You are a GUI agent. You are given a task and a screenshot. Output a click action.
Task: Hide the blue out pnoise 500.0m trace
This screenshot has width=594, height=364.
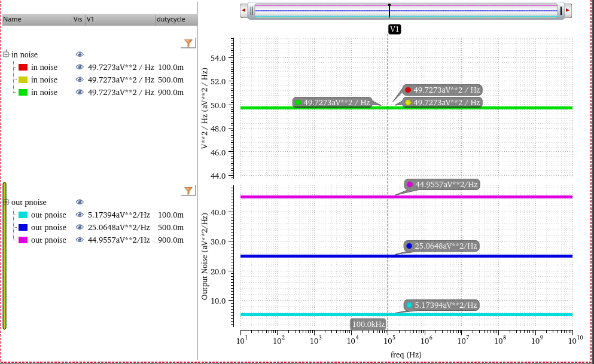(x=80, y=227)
